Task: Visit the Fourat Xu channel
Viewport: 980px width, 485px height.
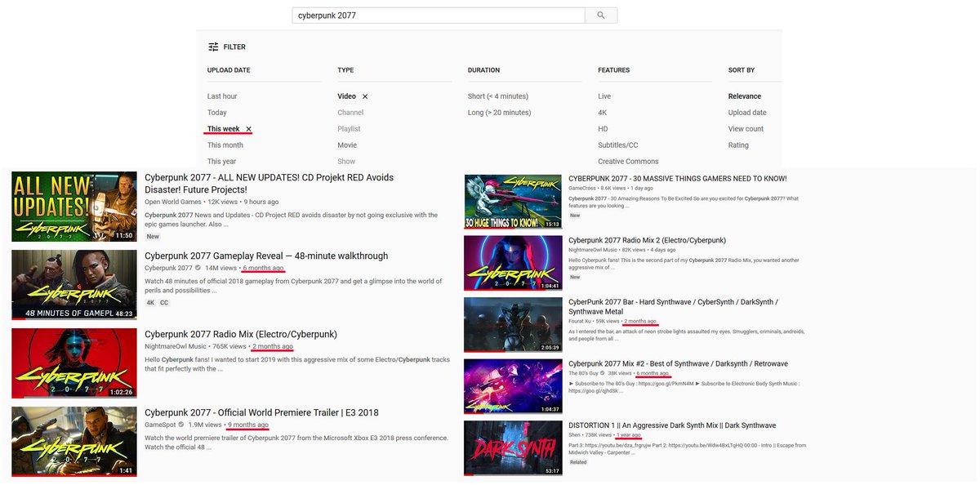Action: [579, 322]
